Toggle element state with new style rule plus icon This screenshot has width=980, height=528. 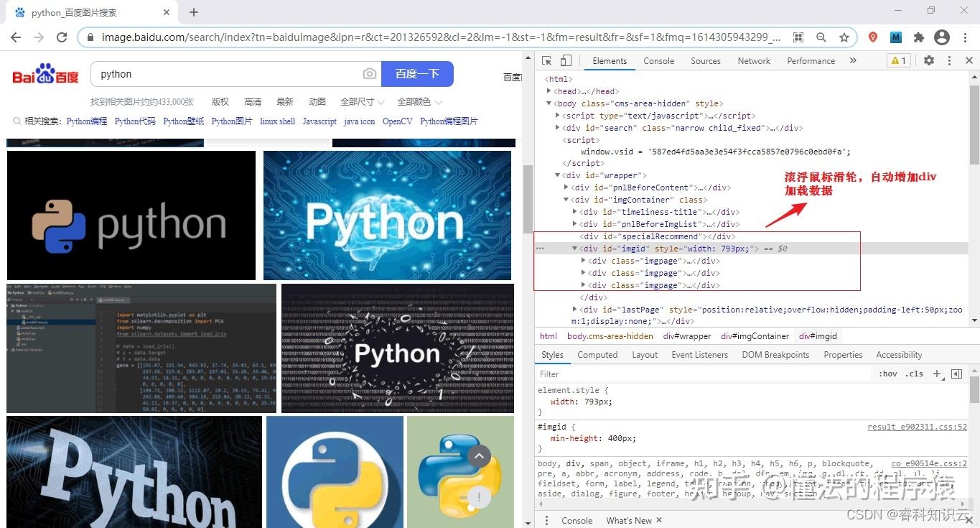[x=935, y=374]
